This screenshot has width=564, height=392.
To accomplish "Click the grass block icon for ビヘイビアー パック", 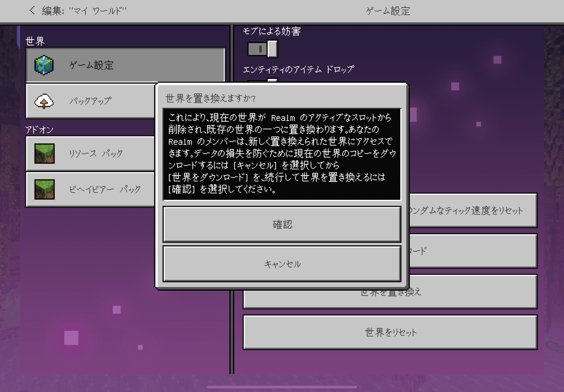I will tap(44, 189).
